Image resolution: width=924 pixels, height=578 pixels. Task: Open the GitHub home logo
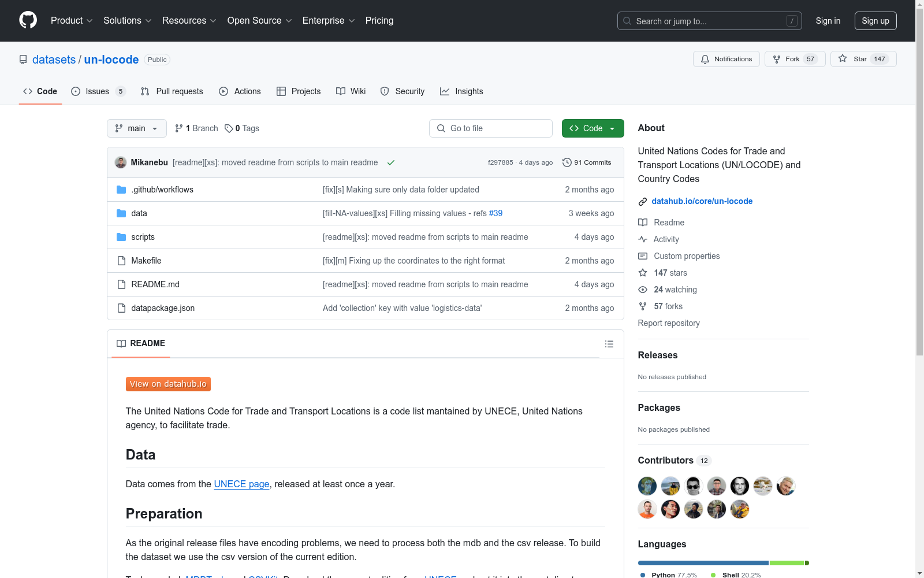pos(28,20)
